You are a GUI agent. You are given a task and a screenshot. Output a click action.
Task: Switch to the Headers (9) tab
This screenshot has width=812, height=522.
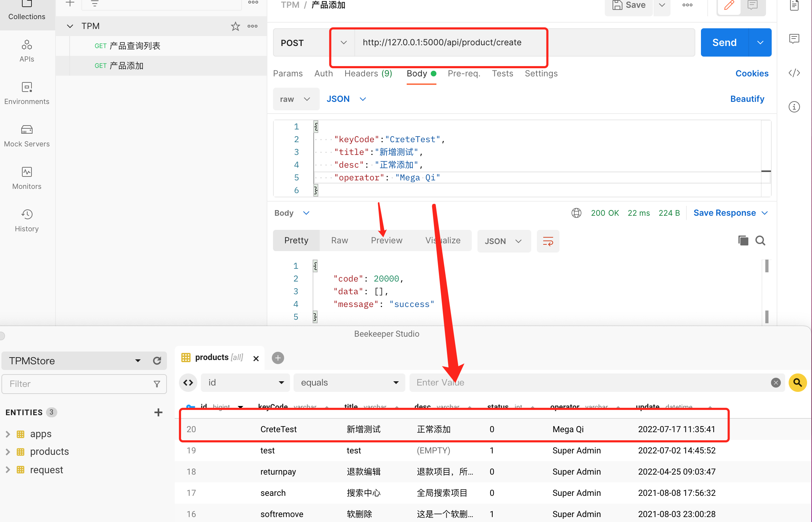click(x=368, y=74)
